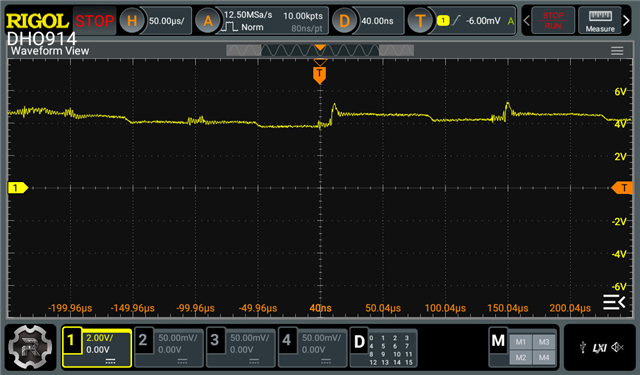The height and width of the screenshot is (375, 640).
Task: Click the waveform view hamburger menu icon
Action: pos(617,51)
